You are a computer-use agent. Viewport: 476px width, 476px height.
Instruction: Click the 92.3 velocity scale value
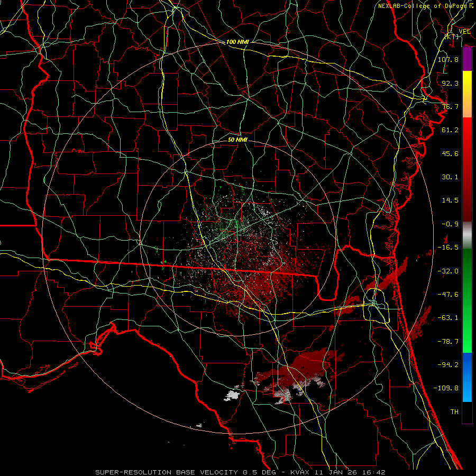(x=450, y=83)
